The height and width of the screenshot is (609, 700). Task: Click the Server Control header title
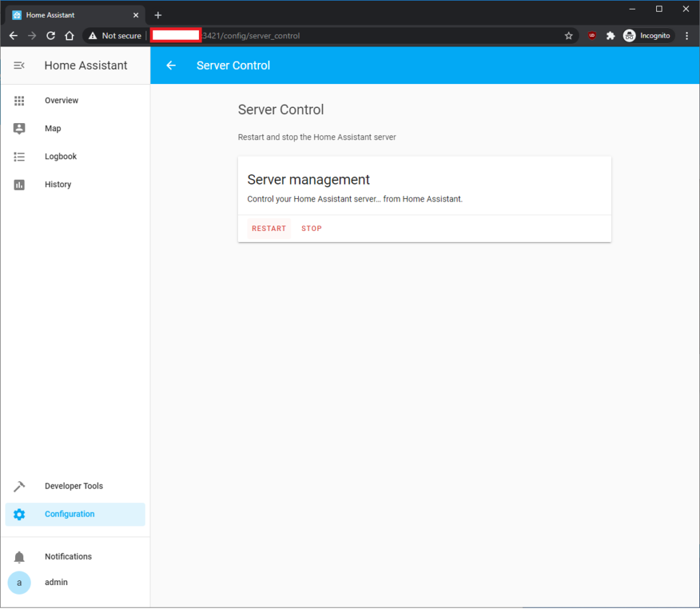(233, 66)
